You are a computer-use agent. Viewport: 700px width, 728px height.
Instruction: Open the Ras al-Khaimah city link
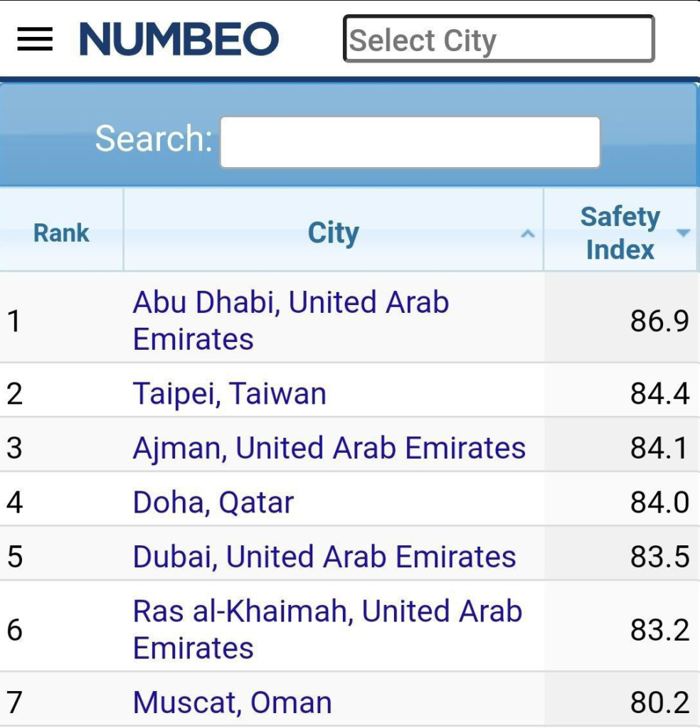[327, 629]
